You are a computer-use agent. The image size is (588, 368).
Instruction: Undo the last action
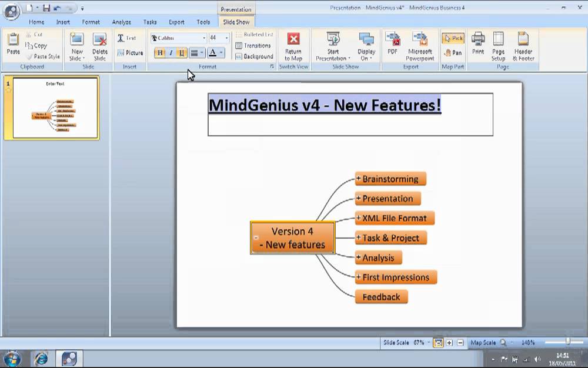point(57,8)
